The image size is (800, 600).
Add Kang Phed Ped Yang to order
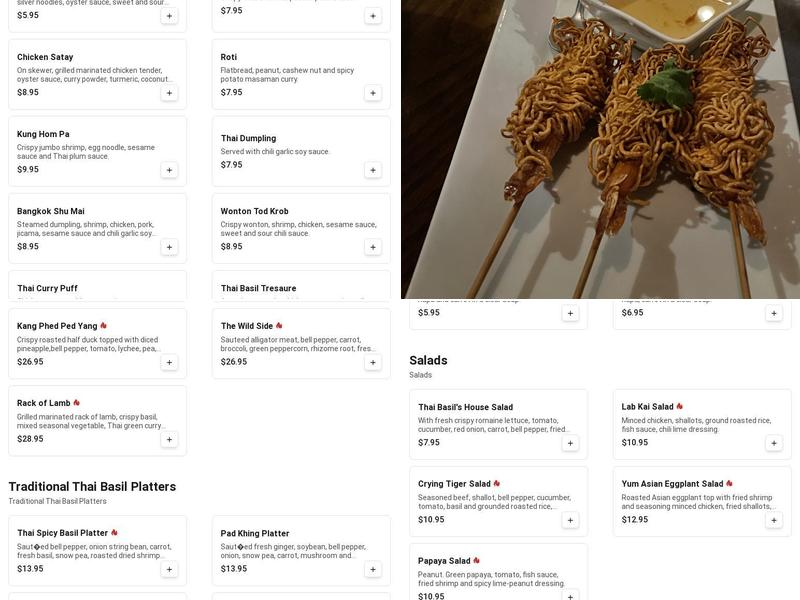pos(169,362)
